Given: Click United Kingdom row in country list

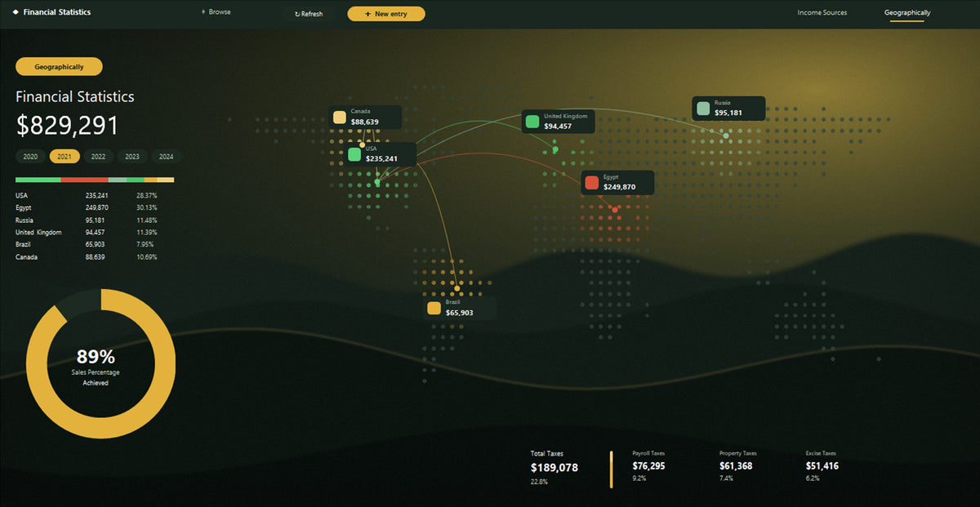Looking at the screenshot, I should (87, 233).
